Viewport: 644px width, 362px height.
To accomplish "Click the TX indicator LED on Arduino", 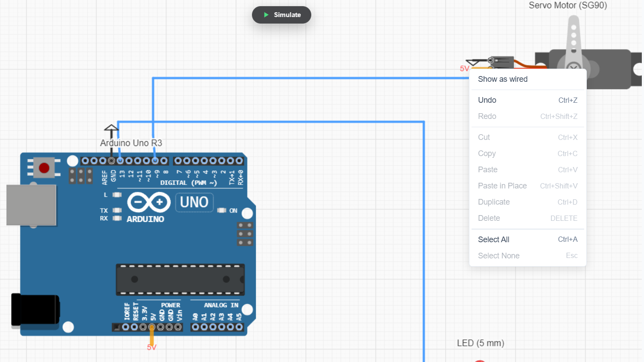I will tap(117, 210).
